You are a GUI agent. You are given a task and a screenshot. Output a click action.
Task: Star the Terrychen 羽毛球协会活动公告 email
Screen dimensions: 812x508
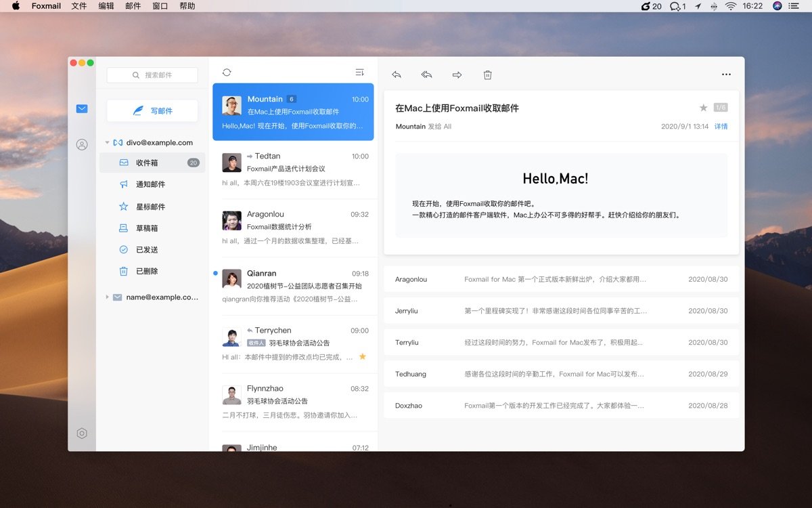363,356
